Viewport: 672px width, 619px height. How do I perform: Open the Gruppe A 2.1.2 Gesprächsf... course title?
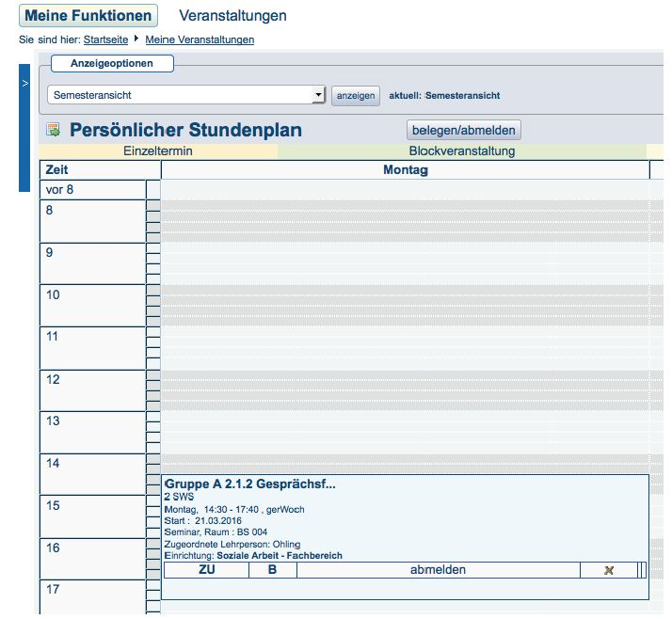click(249, 484)
